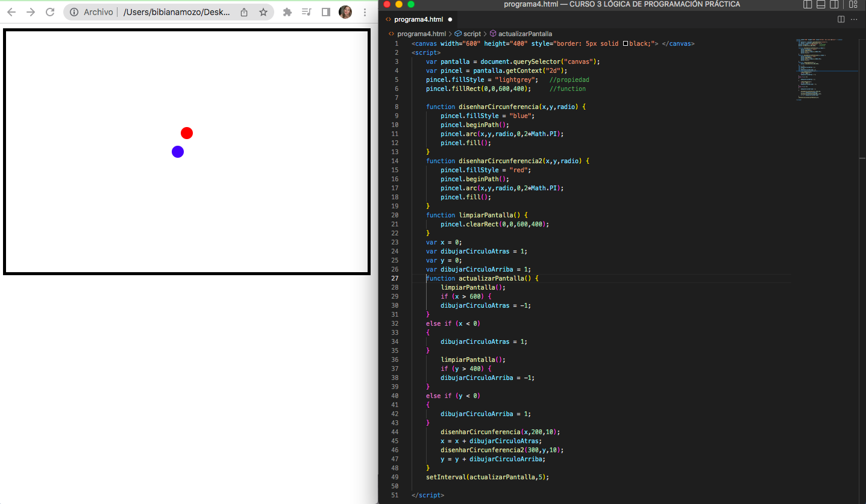Click the "//propiedad" comment on line 5
The height and width of the screenshot is (504, 866).
[569, 79]
